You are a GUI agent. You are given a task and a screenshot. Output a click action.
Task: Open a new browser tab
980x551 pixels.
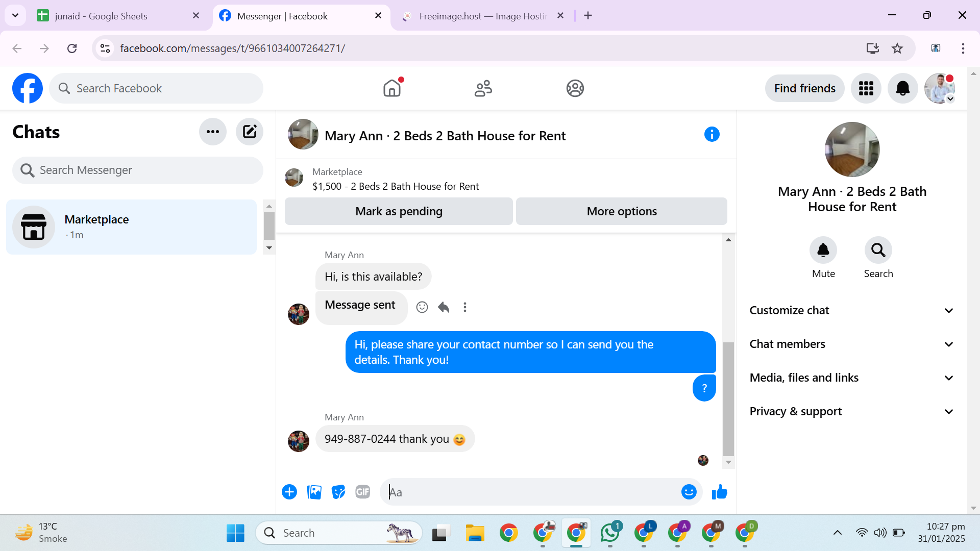tap(588, 15)
